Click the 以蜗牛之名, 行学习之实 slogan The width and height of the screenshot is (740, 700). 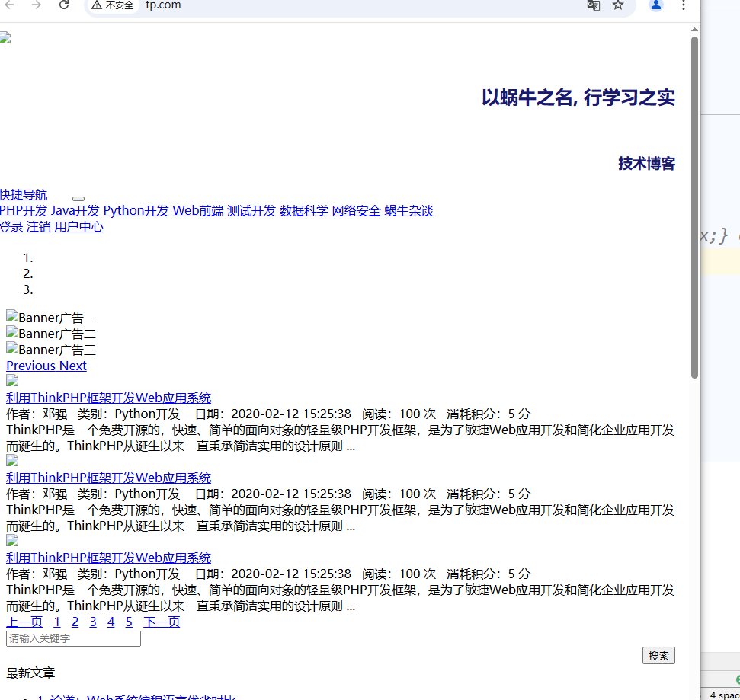coord(578,97)
